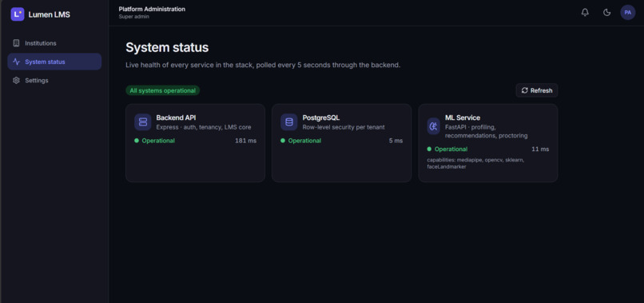Click the ML Service brain icon
The image size is (644, 303).
pos(433,126)
